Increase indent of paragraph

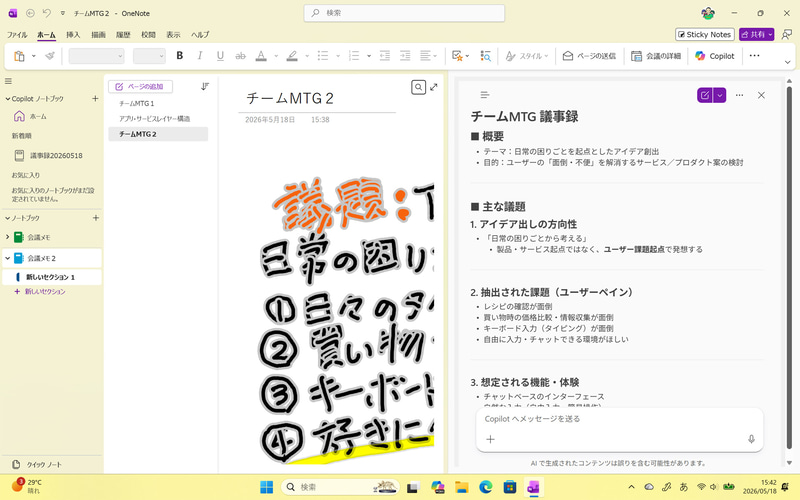coord(405,56)
